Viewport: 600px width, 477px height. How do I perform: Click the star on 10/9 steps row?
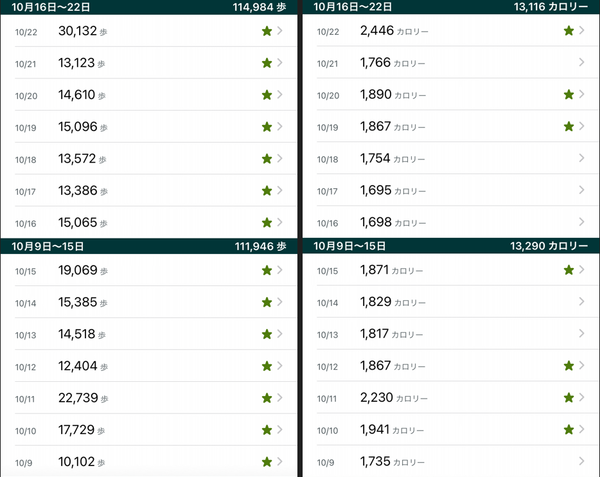point(267,462)
